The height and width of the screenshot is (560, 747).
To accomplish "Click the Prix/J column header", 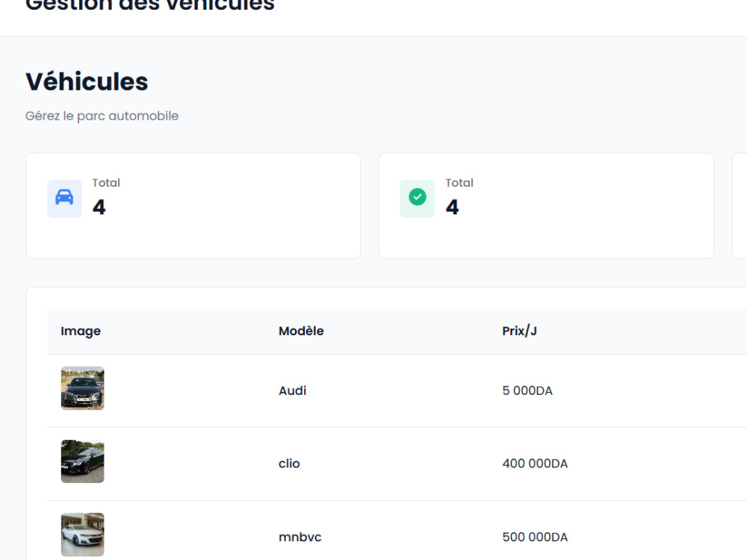I will click(x=519, y=331).
